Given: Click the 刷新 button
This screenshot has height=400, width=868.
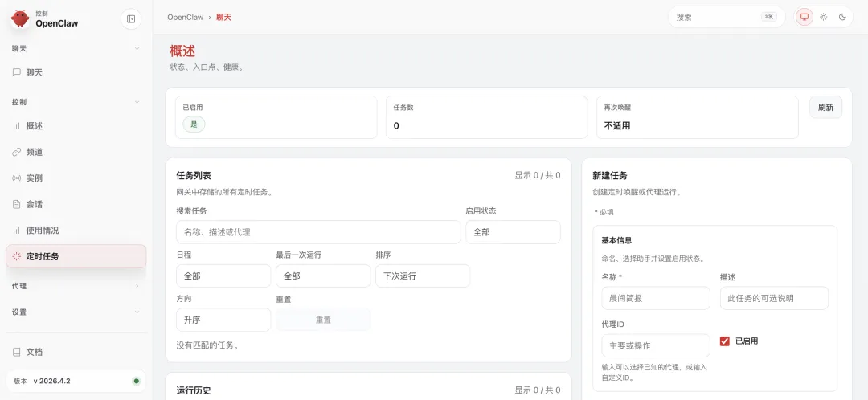Looking at the screenshot, I should [x=825, y=108].
